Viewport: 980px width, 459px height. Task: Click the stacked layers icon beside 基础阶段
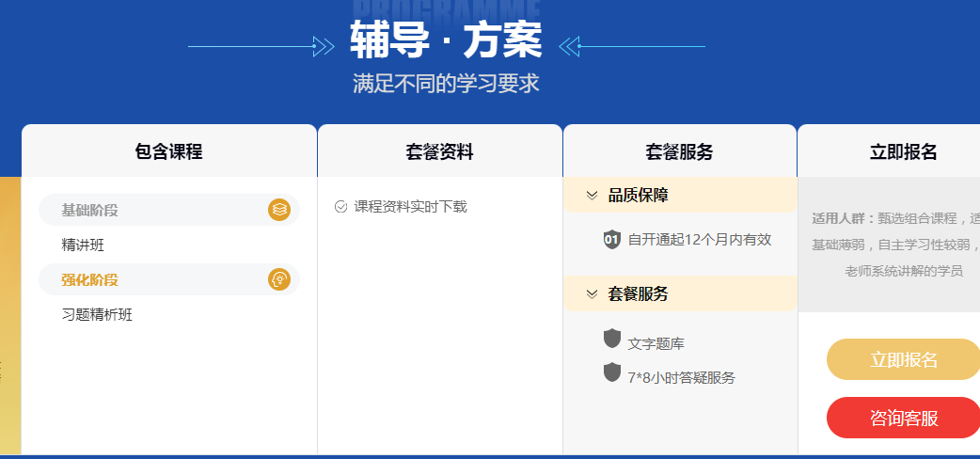279,210
